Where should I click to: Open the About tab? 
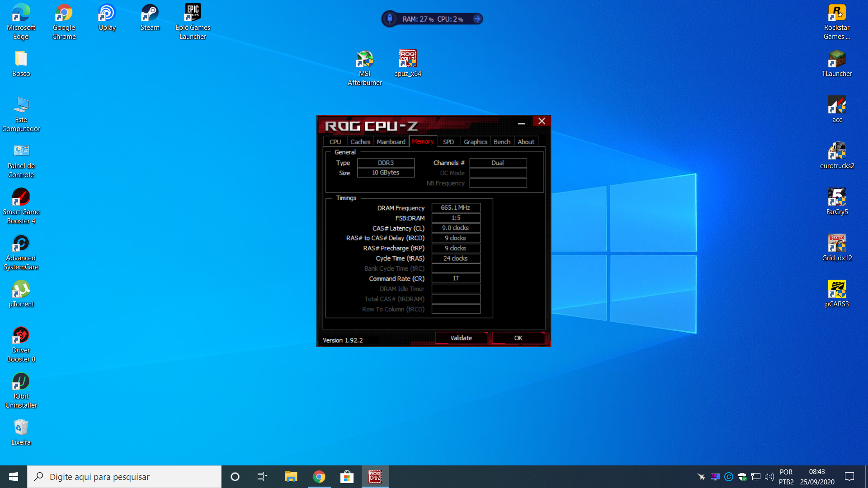click(x=526, y=142)
